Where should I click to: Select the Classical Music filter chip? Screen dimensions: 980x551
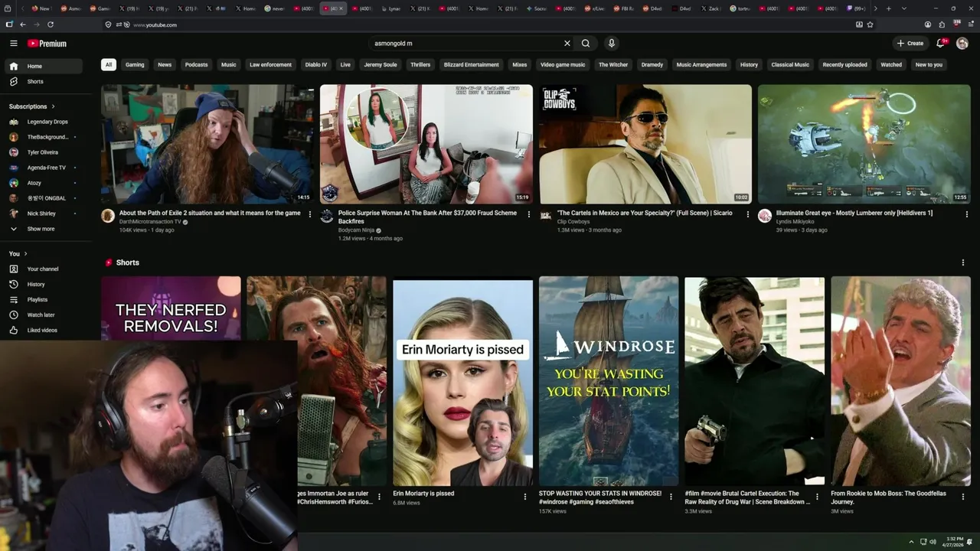790,65
